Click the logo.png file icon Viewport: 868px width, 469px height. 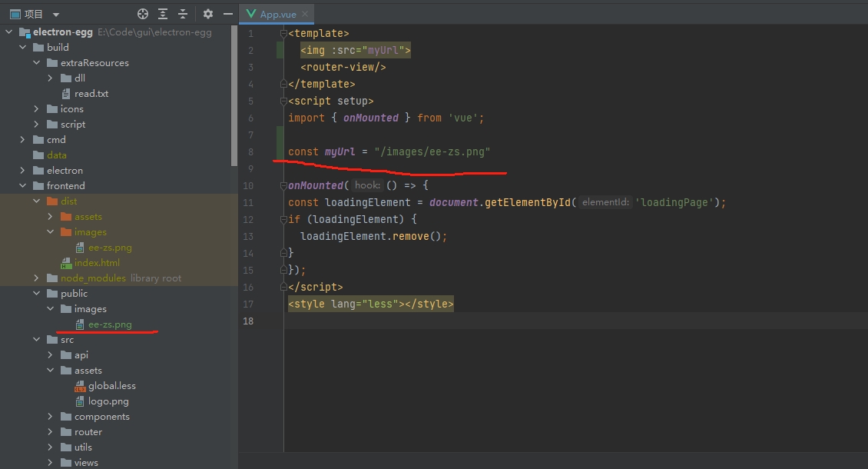80,401
